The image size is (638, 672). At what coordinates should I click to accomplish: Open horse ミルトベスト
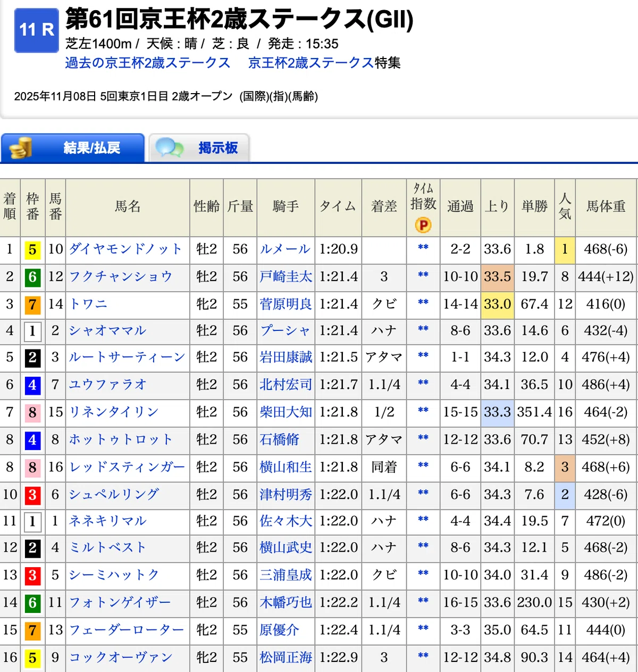click(107, 547)
